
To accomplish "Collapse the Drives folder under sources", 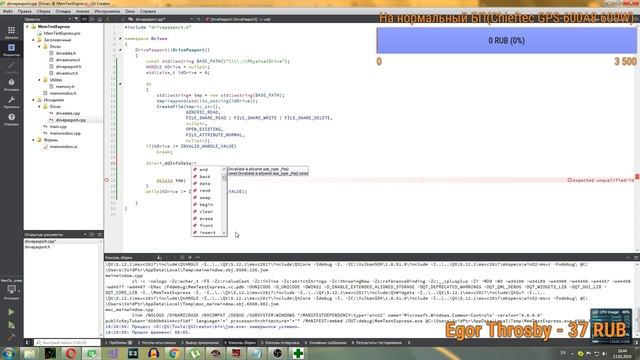I will [x=39, y=107].
